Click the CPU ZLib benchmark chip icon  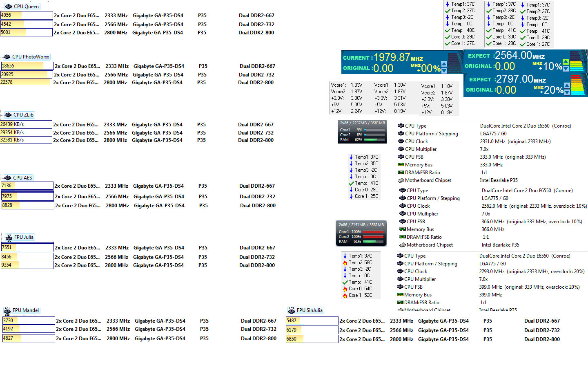8,115
